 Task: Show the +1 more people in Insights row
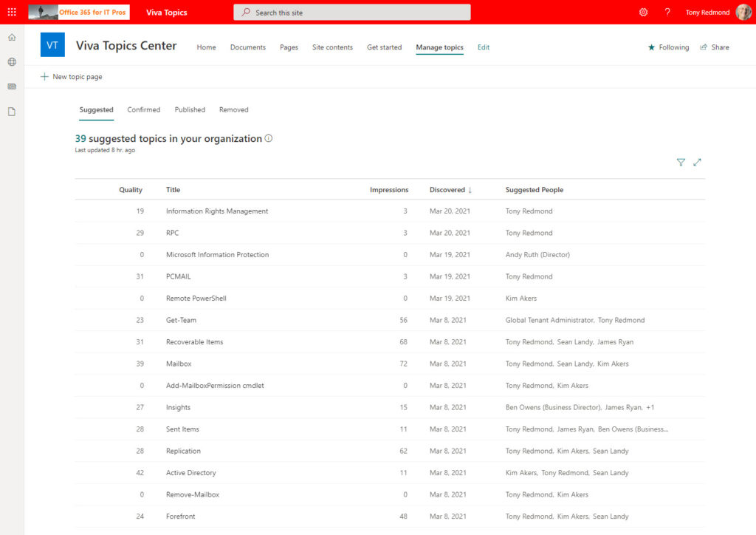650,407
